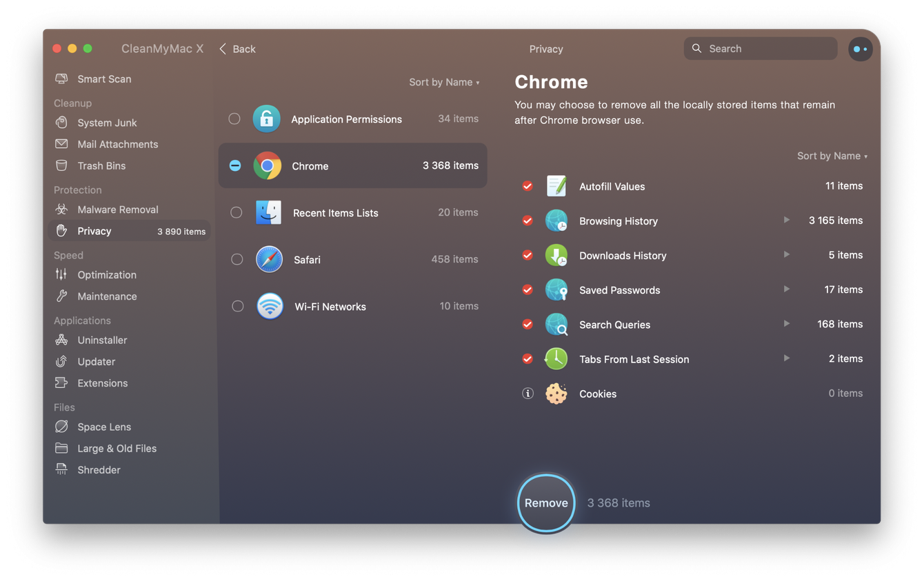Select the Recent Items Lists radio circle
The height and width of the screenshot is (581, 924).
[236, 212]
